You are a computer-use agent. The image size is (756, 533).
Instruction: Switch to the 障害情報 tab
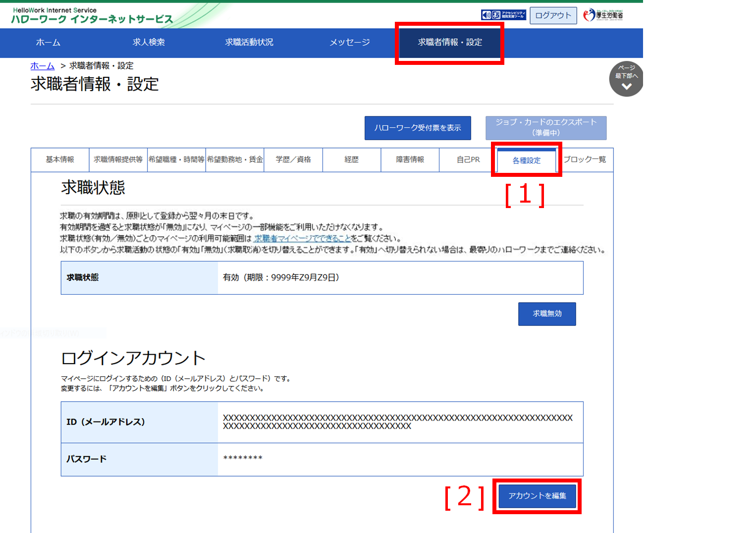pyautogui.click(x=410, y=160)
